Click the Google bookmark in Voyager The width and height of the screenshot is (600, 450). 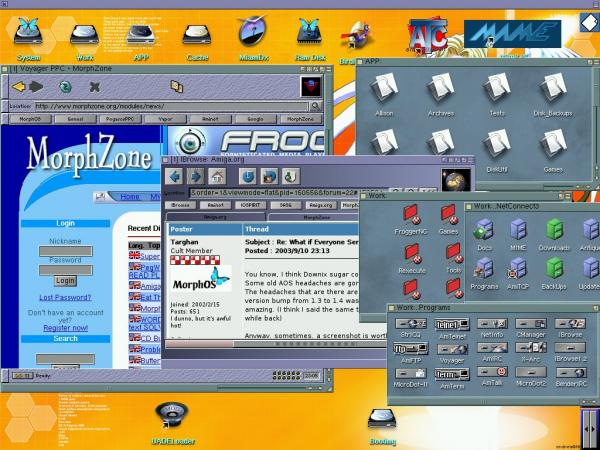pos(255,119)
